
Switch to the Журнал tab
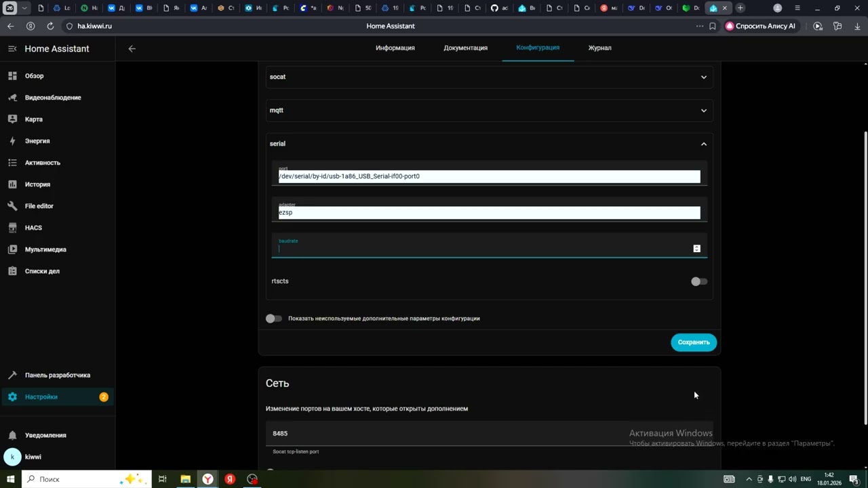click(x=599, y=48)
